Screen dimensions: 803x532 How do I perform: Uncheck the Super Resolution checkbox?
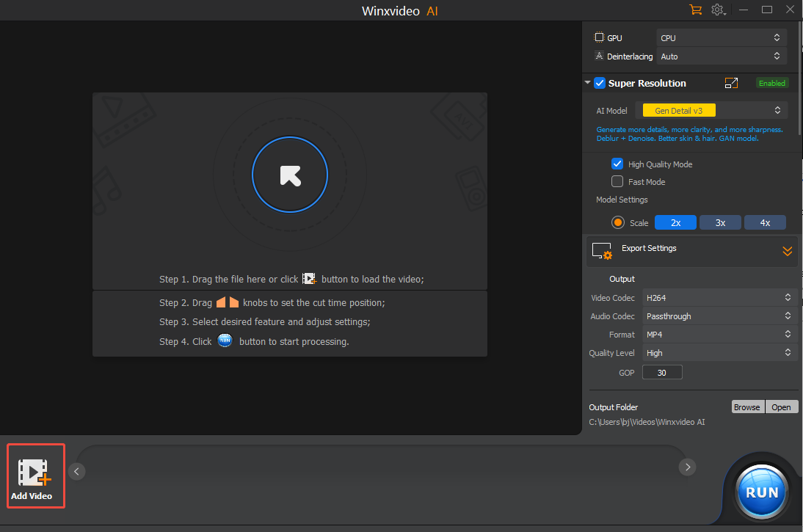click(x=600, y=83)
